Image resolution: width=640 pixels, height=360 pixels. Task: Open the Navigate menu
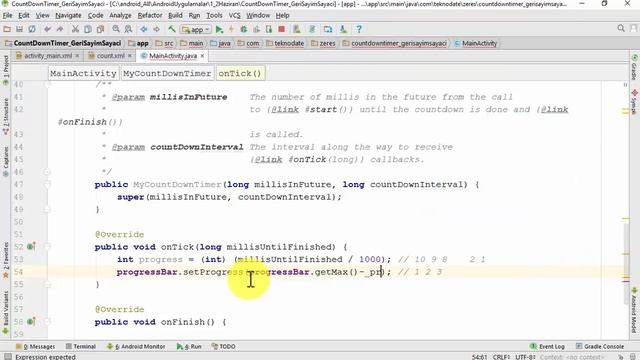(68, 16)
